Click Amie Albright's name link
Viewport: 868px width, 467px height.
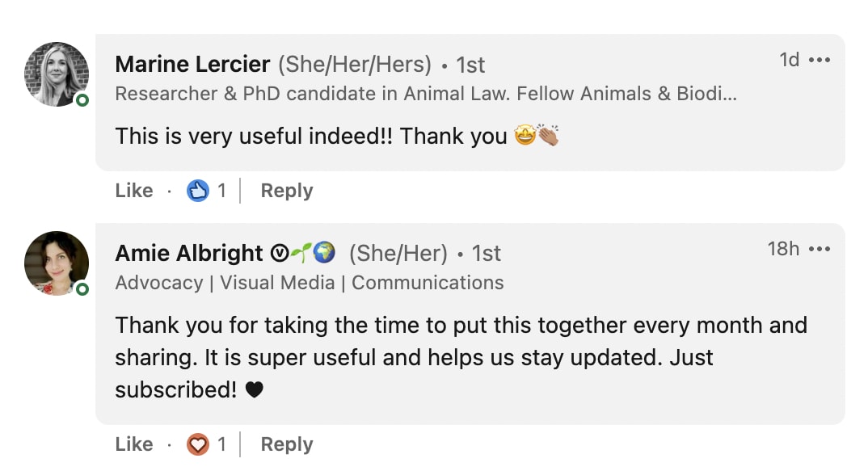189,253
